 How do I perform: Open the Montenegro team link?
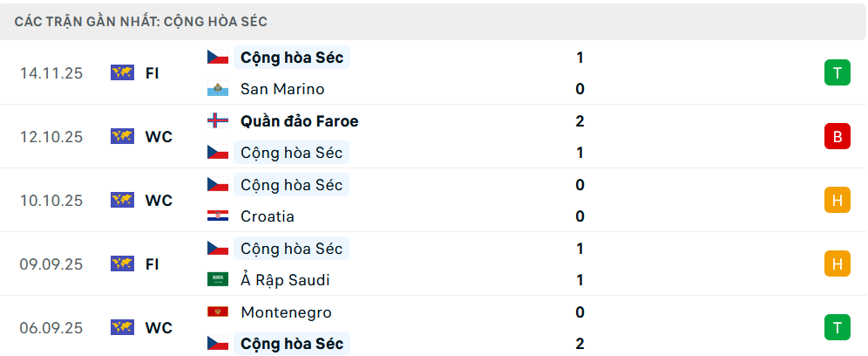pos(285,312)
